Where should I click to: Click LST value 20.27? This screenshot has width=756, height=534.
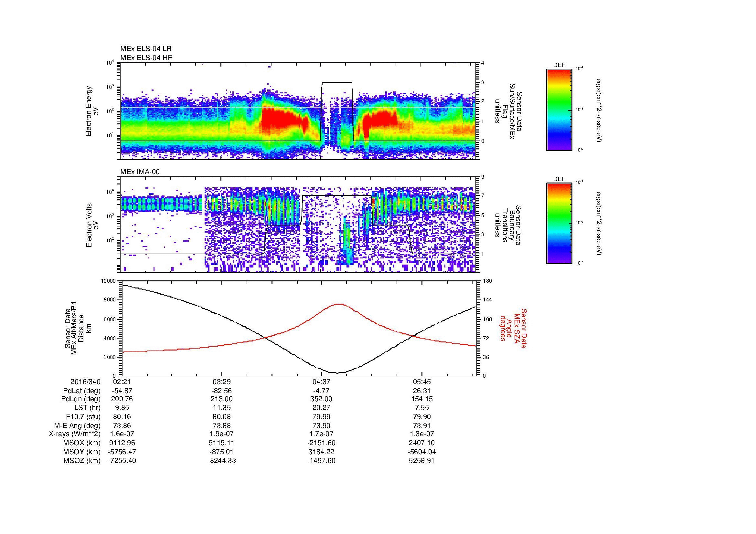(321, 408)
